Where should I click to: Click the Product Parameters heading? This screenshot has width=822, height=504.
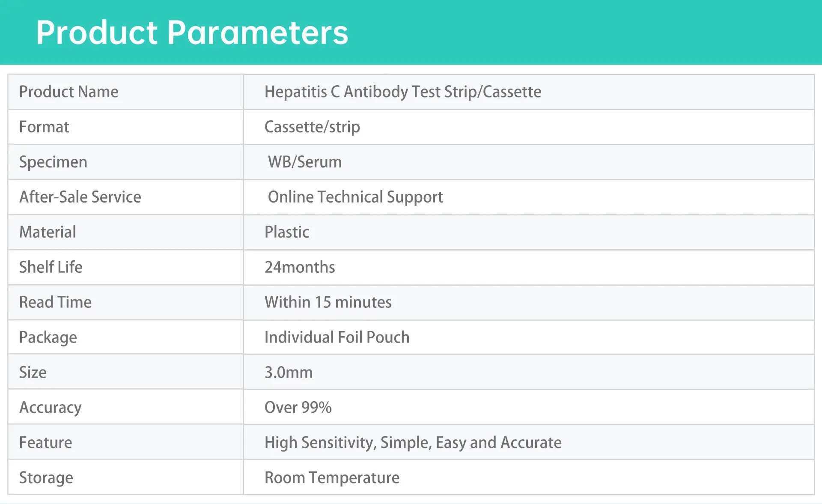(192, 33)
